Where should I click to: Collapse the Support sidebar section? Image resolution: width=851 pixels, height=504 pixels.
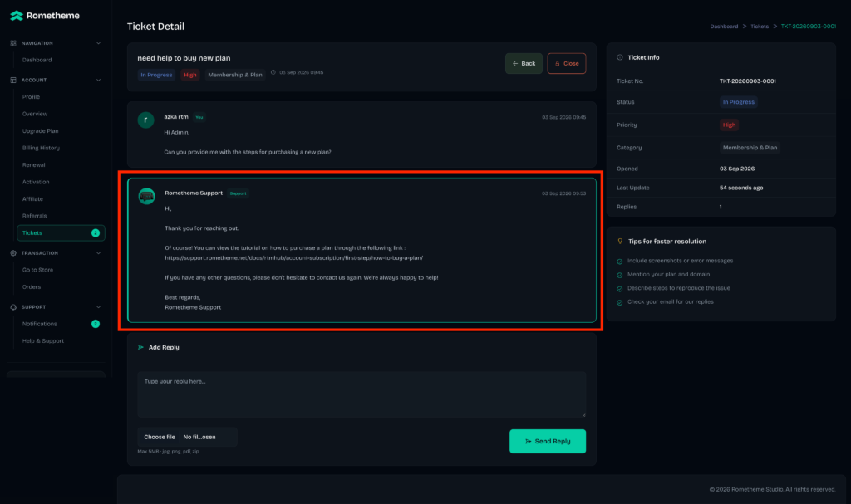(98, 307)
